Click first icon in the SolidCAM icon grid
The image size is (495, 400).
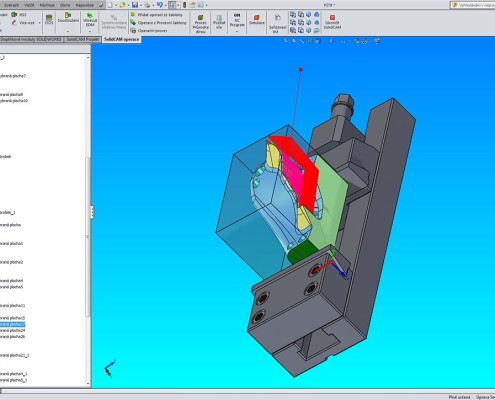(293, 15)
